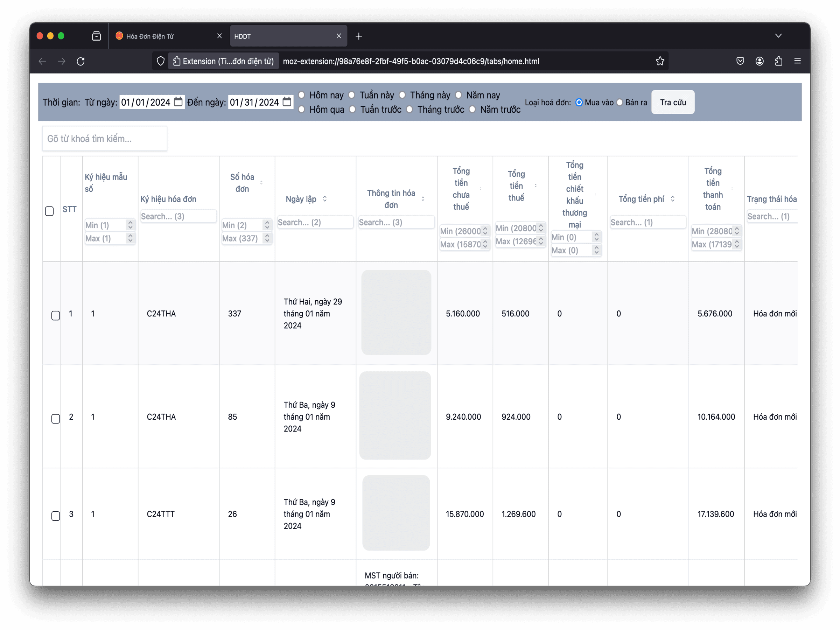
Task: Select the HDDT browser tab
Action: coord(288,36)
